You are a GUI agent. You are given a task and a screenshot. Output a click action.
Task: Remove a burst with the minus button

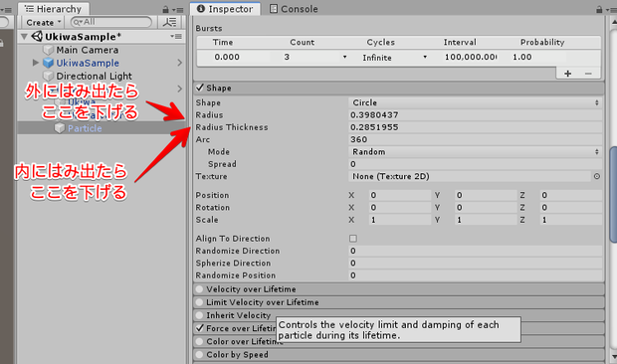(588, 74)
